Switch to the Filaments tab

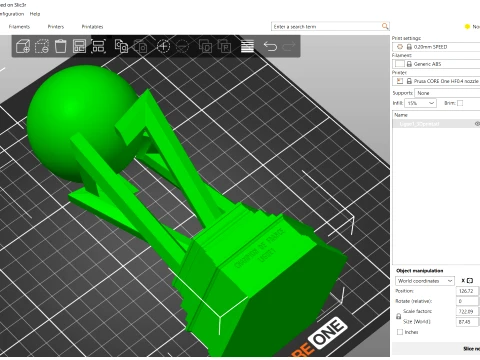pyautogui.click(x=19, y=27)
